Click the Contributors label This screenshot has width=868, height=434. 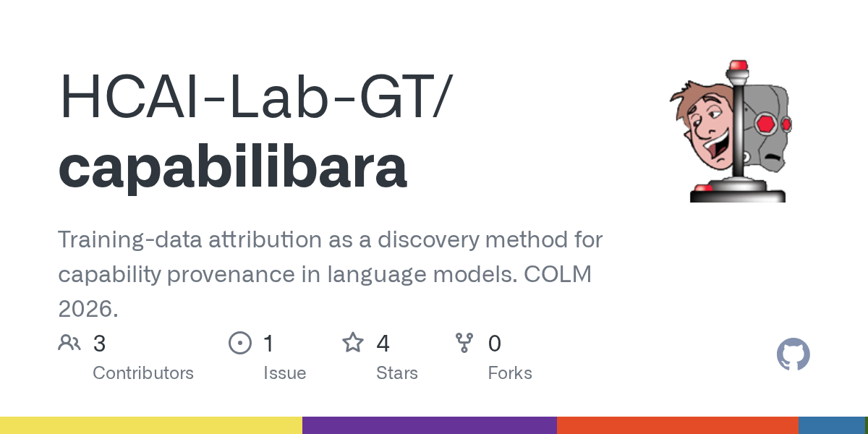(143, 373)
